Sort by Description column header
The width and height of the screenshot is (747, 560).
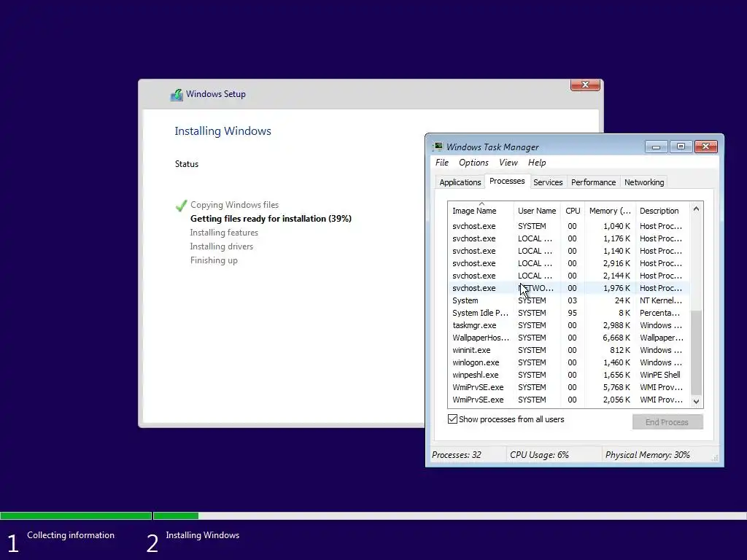coord(662,211)
